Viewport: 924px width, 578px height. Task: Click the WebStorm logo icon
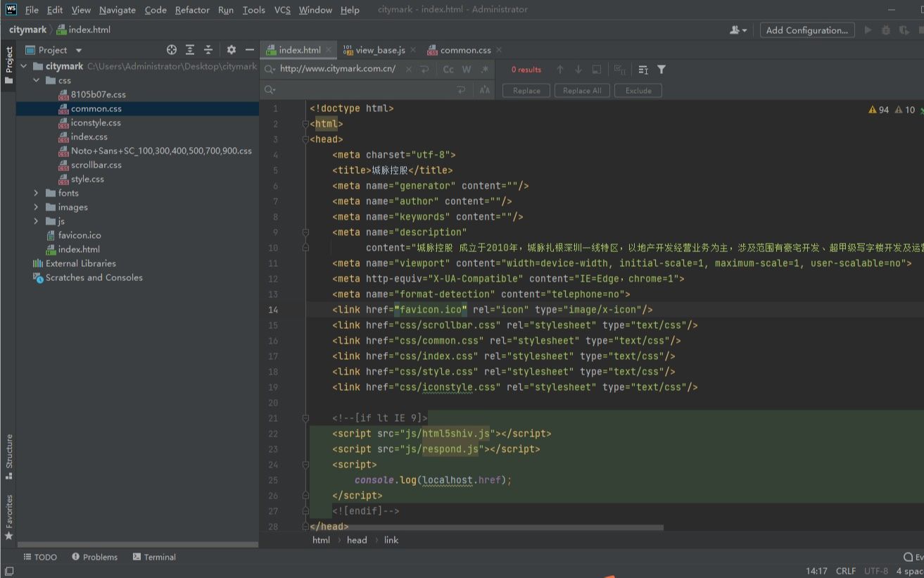pos(11,9)
